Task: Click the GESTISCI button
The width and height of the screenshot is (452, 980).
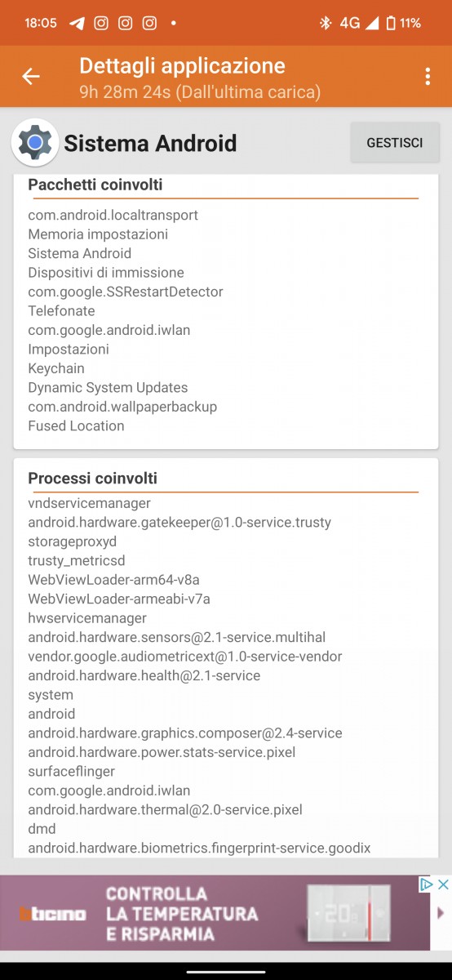Action: [395, 143]
